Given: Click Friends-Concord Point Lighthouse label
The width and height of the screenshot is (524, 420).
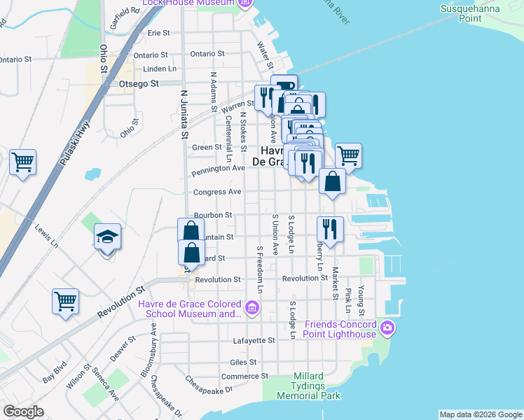Looking at the screenshot, I should click(x=340, y=329).
